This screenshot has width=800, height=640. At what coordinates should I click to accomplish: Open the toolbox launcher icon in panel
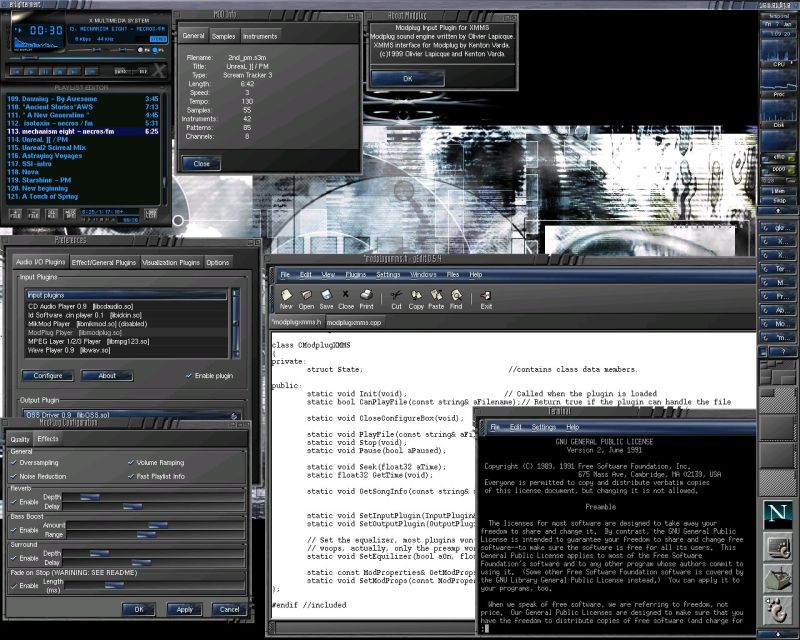(778, 578)
